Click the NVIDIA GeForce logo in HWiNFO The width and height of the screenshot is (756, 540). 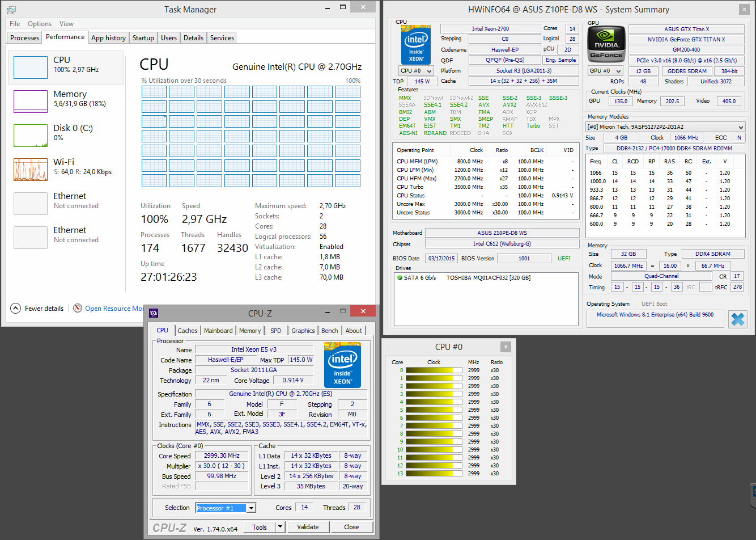[607, 44]
